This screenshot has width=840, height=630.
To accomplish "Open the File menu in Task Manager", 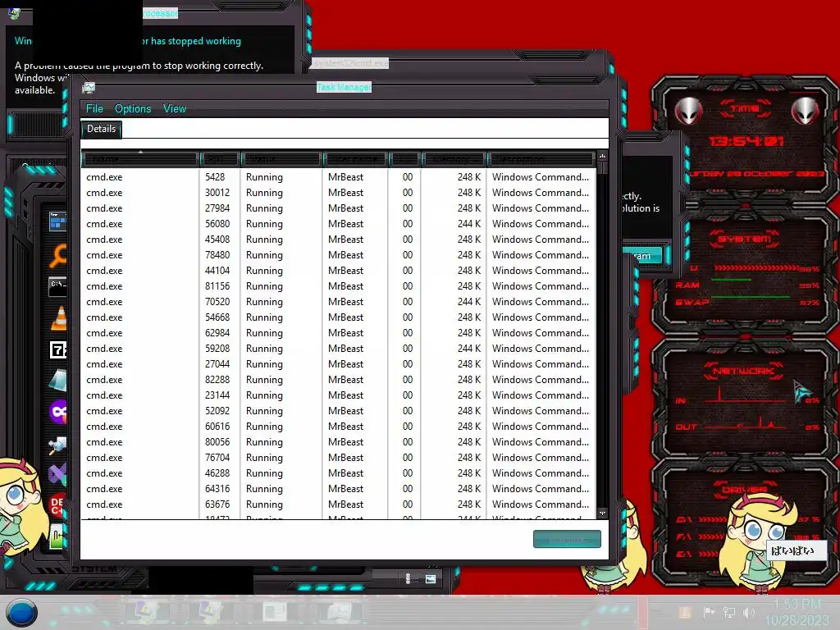I will pos(94,109).
